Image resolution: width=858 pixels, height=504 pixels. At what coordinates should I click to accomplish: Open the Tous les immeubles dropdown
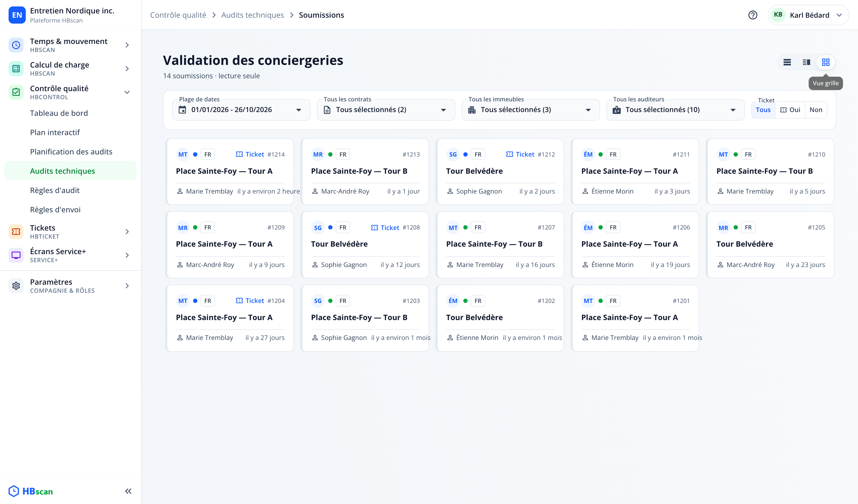(530, 110)
